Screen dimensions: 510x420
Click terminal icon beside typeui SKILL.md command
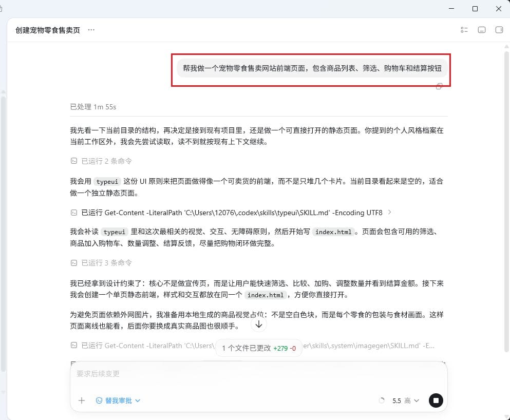coord(74,213)
